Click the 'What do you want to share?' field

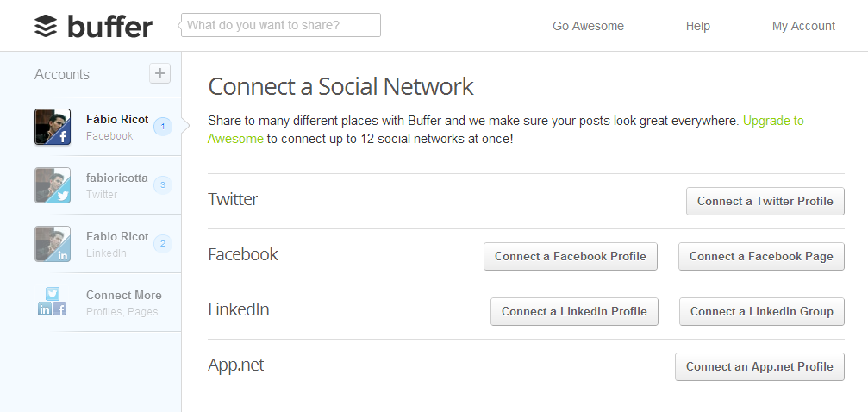(x=283, y=25)
